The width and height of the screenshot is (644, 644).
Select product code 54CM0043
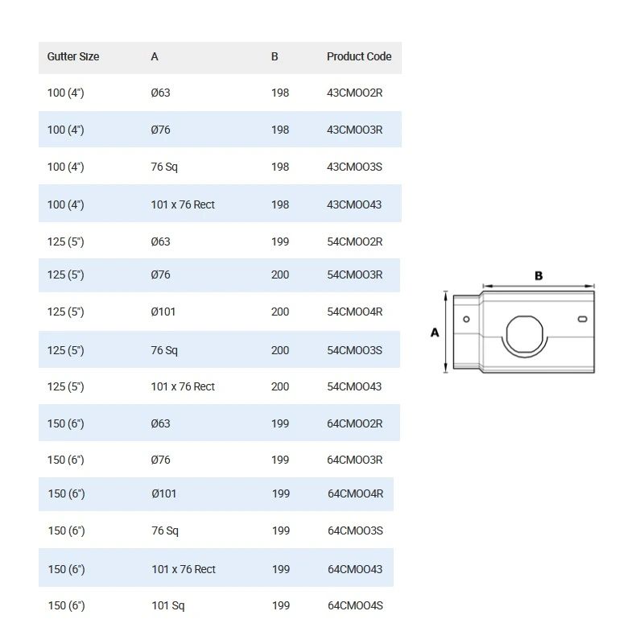(x=354, y=386)
